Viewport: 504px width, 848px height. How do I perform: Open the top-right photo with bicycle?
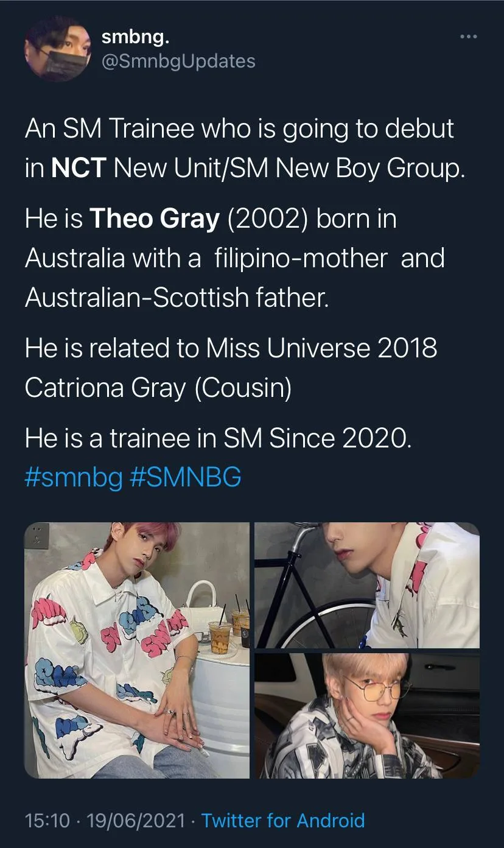point(367,585)
